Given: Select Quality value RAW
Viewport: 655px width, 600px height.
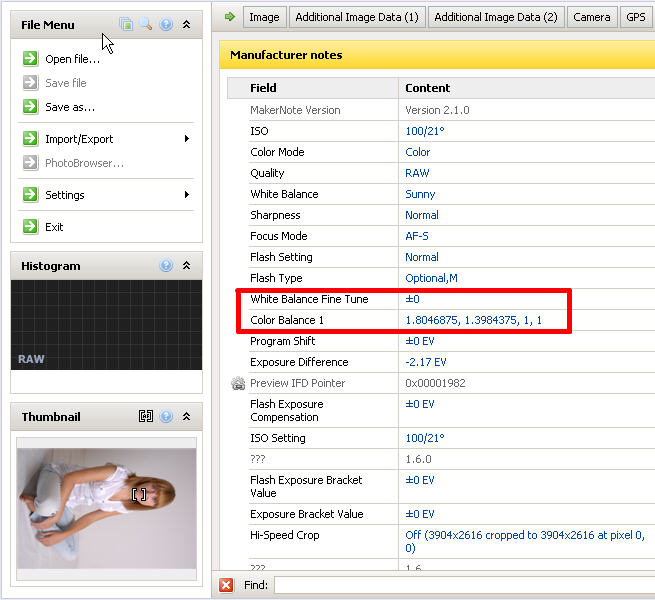Looking at the screenshot, I should click(x=417, y=173).
